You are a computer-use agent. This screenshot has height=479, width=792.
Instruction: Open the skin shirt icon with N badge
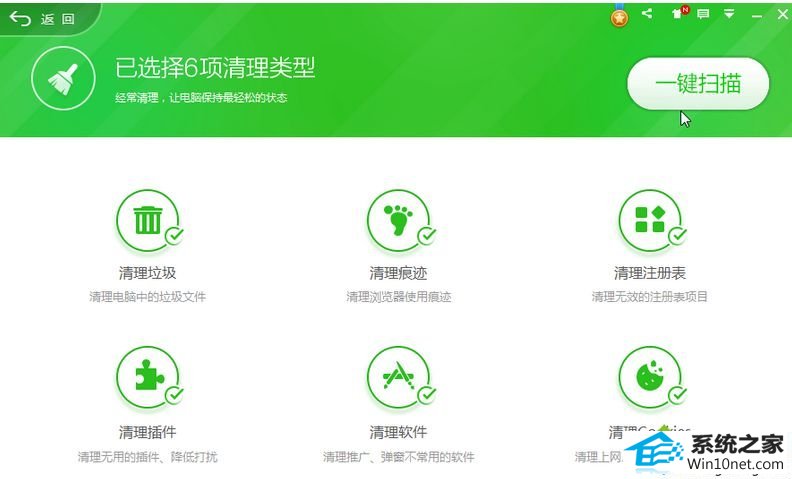click(677, 14)
